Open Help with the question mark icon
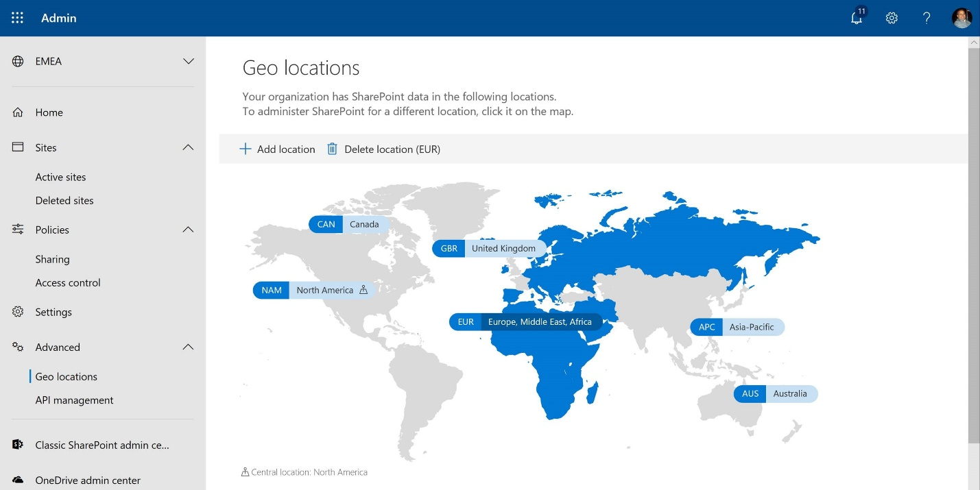The width and height of the screenshot is (980, 490). (x=927, y=18)
